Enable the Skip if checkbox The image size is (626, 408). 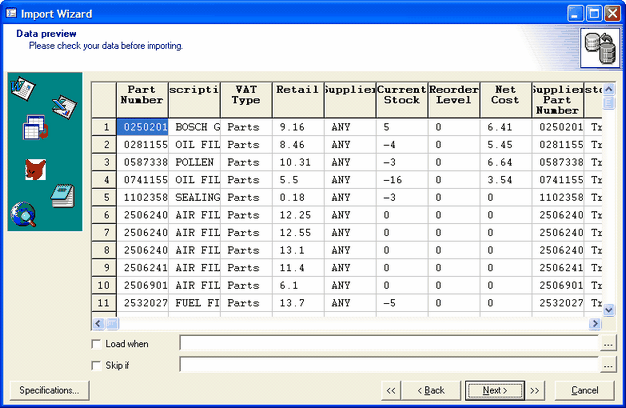(96, 365)
